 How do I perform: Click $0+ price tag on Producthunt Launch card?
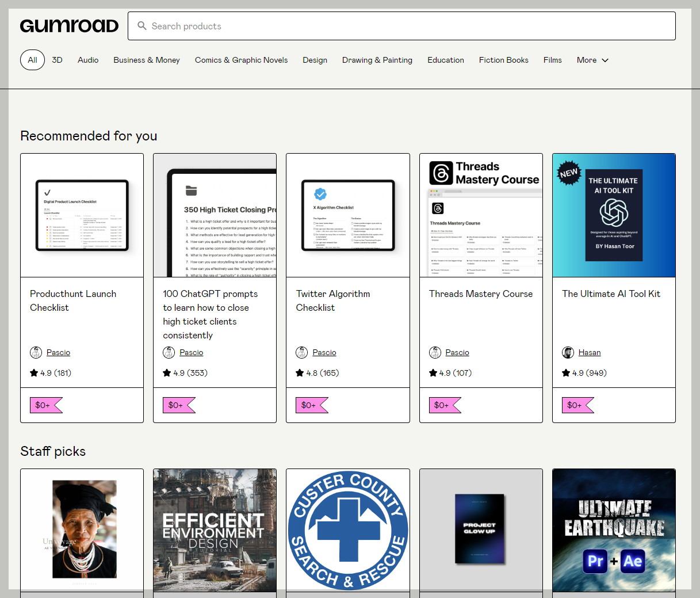[x=45, y=405]
